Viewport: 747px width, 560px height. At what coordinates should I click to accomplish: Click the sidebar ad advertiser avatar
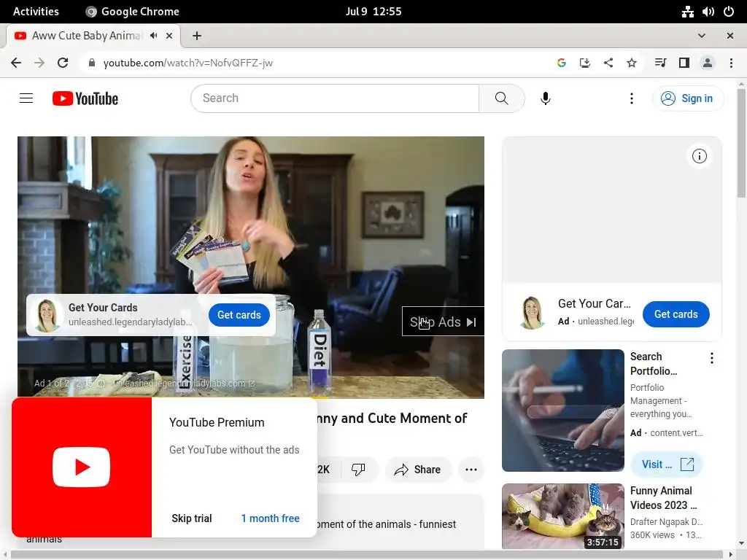click(x=532, y=313)
